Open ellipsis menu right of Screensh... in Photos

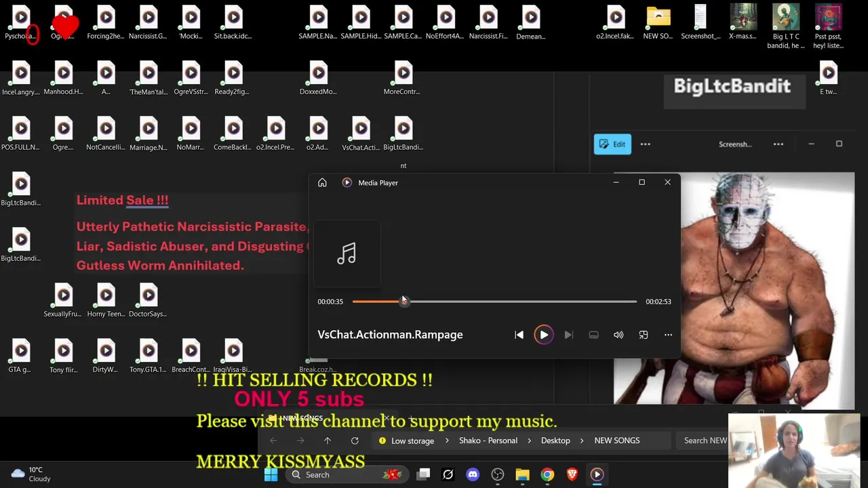pyautogui.click(x=778, y=144)
